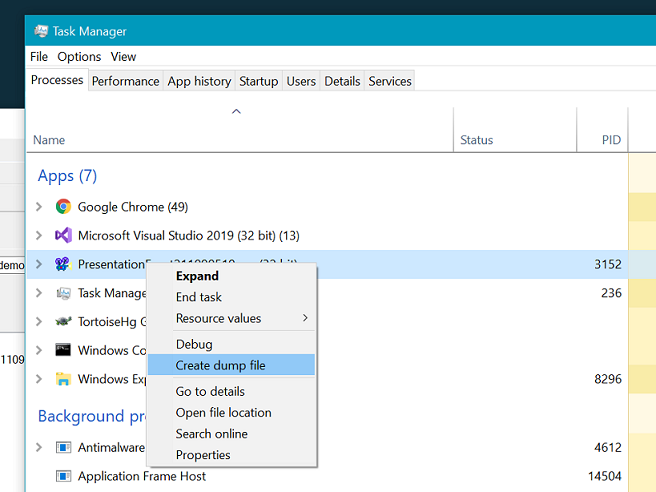
Task: Switch to the Performance tab
Action: point(126,81)
